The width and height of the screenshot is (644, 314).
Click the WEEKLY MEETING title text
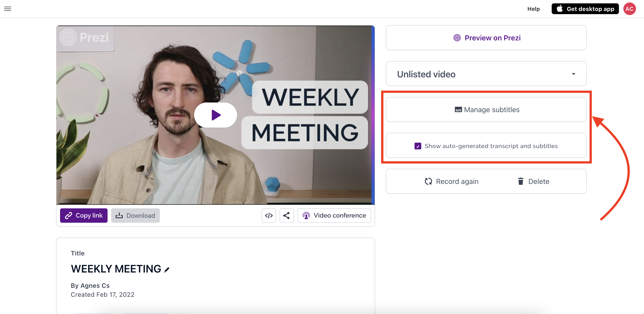tap(116, 269)
